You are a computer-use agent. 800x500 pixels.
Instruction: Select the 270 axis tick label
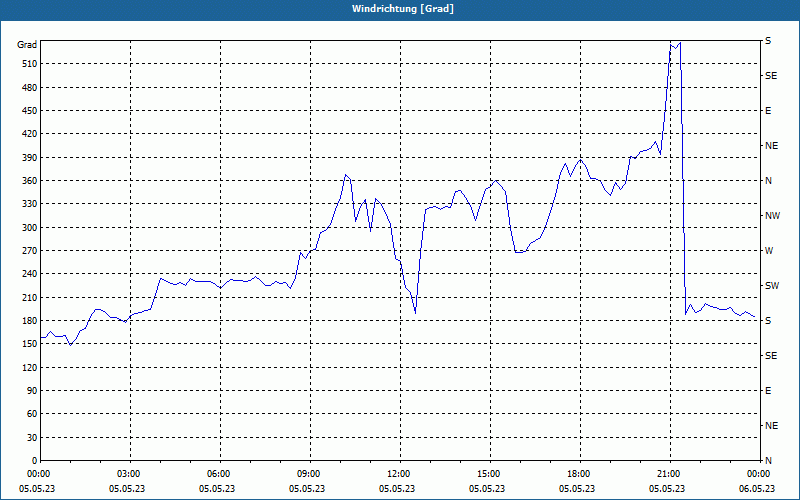[30, 251]
